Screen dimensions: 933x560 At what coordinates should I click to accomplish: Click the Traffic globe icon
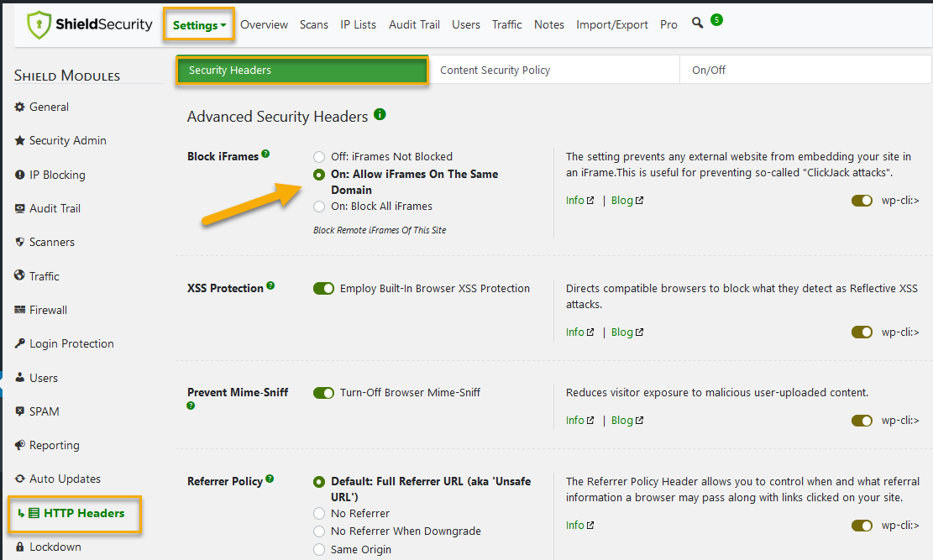coord(19,275)
